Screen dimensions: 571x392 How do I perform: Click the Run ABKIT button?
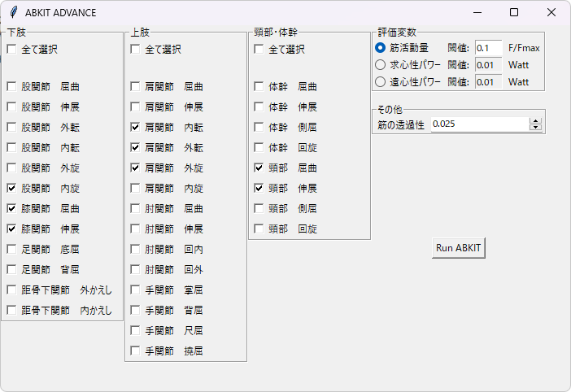459,248
